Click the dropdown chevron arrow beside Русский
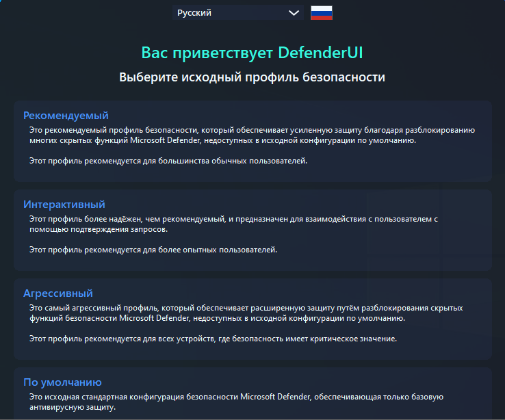Image resolution: width=505 pixels, height=420 pixels. point(294,13)
